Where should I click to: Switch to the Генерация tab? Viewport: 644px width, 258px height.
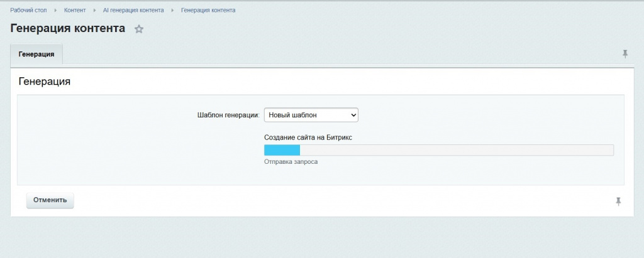tap(36, 55)
